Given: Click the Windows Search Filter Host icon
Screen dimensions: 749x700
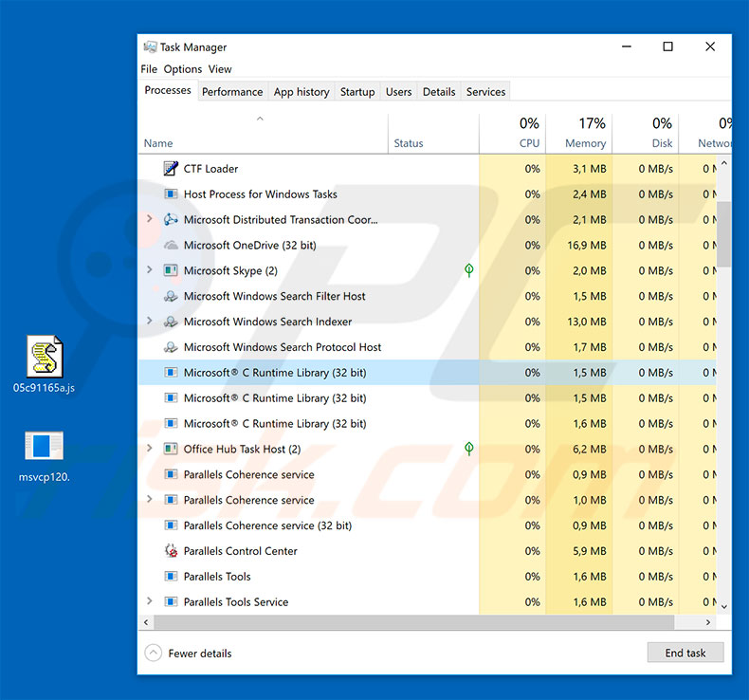Looking at the screenshot, I should [x=171, y=296].
